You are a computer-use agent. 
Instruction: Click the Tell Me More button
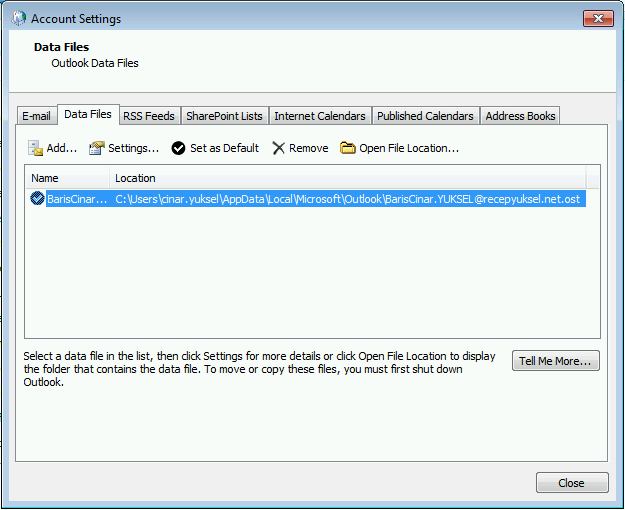[556, 361]
